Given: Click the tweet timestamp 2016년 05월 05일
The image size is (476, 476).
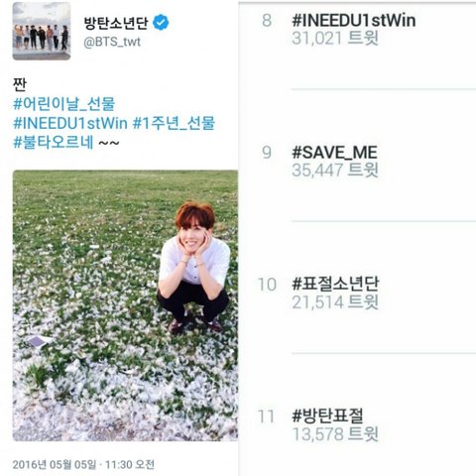Looking at the screenshot, I should pyautogui.click(x=83, y=464).
